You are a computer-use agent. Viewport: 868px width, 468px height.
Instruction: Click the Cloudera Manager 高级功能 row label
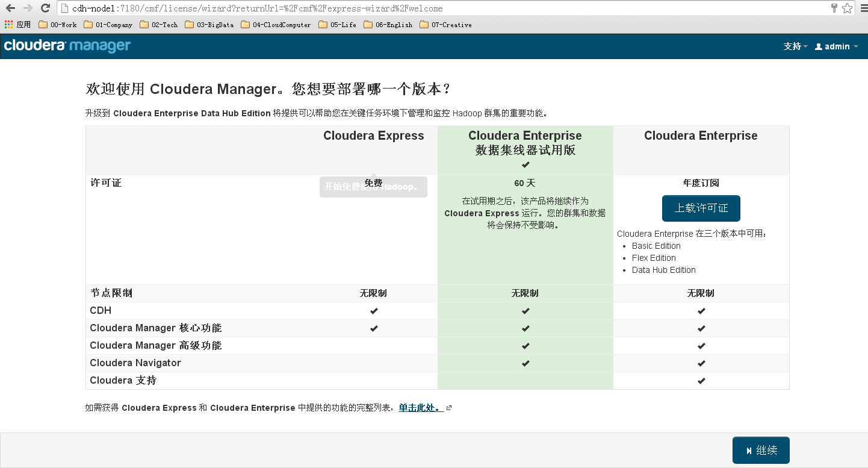(156, 346)
